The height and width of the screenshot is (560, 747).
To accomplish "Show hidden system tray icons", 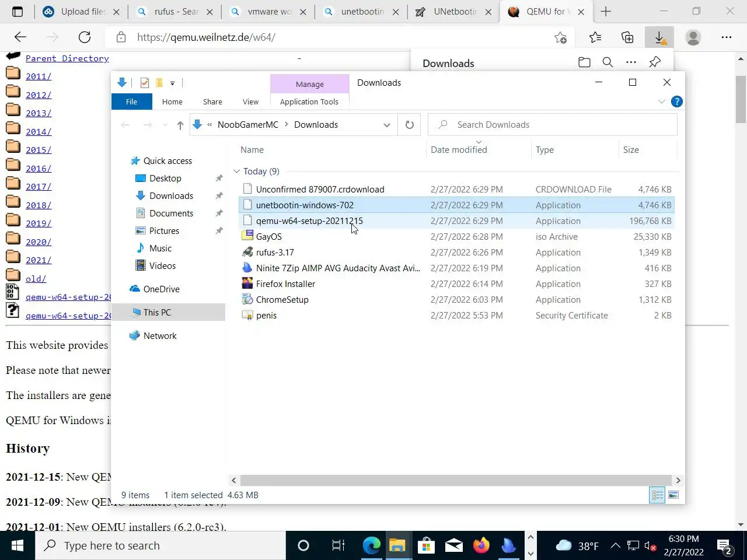I will (x=615, y=546).
